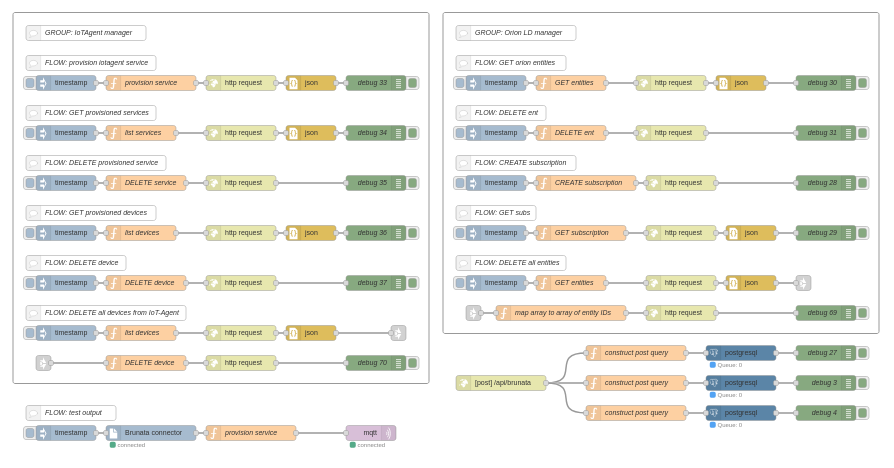This screenshot has height=468, width=894.
Task: Click http request icon after DELETE ent node
Action: coord(643,133)
